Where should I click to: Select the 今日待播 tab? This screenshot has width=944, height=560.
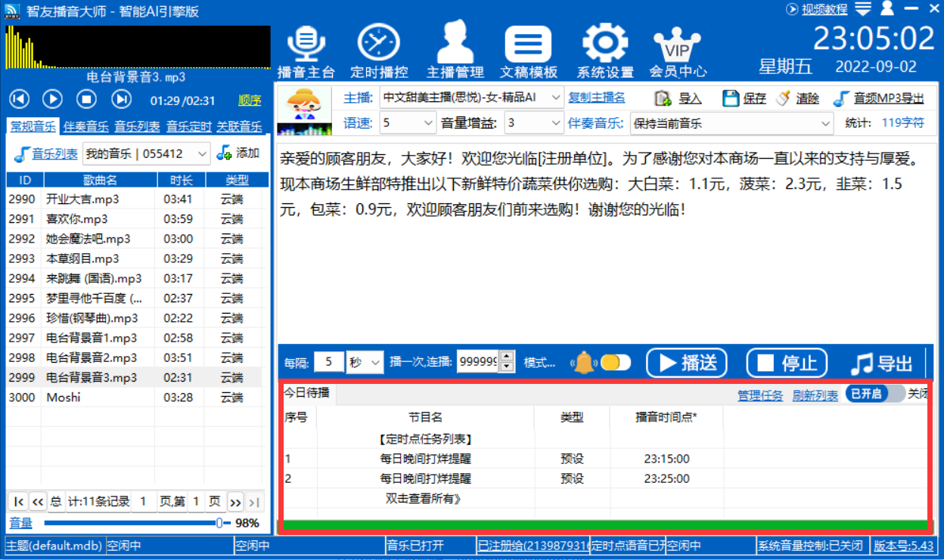(307, 393)
